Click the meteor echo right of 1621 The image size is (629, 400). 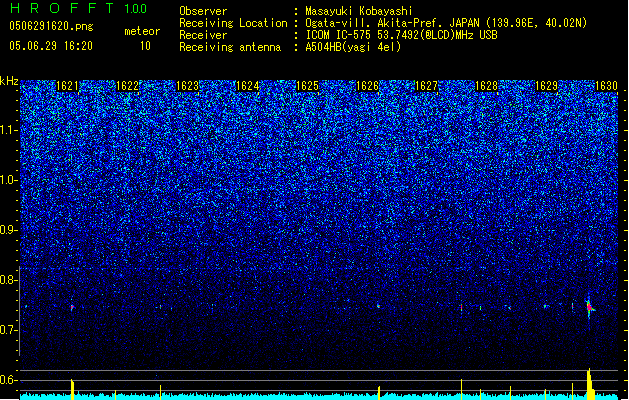pos(72,307)
